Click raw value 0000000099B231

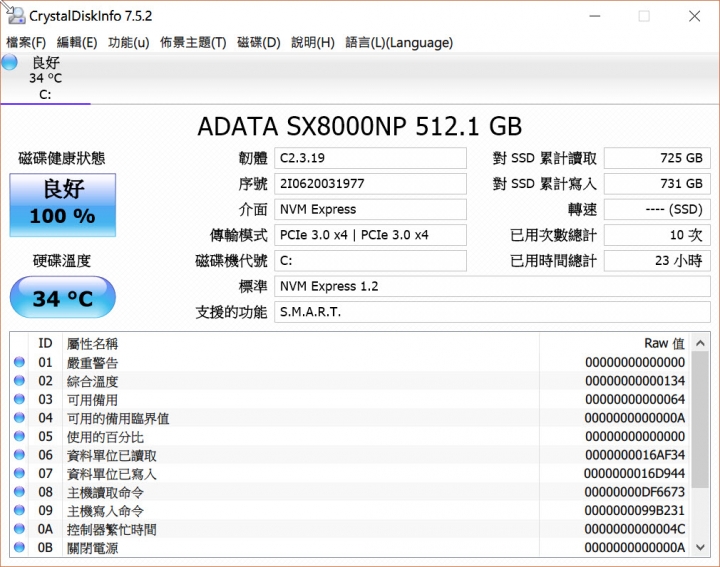click(x=635, y=510)
